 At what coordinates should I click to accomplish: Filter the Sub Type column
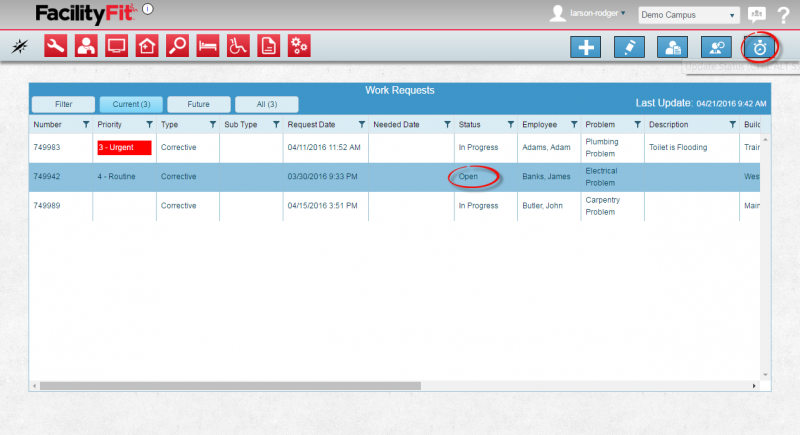(x=276, y=124)
